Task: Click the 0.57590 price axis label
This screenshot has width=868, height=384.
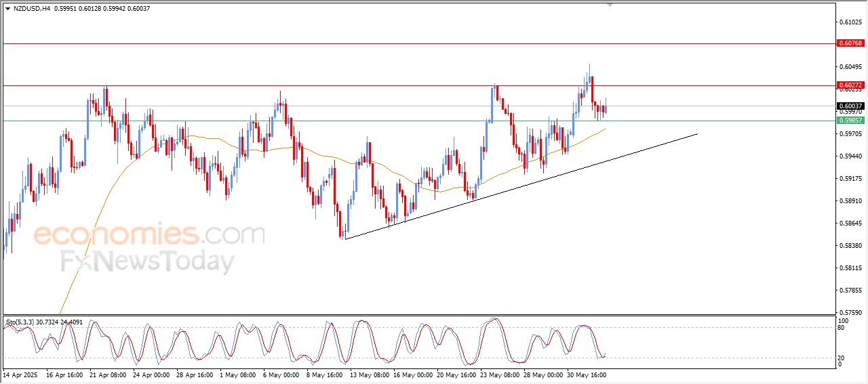Action: coord(850,313)
